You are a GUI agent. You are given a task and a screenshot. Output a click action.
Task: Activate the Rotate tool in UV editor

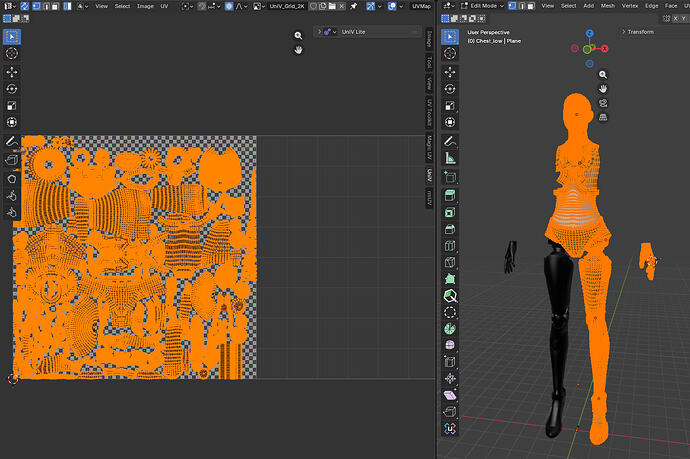[12, 89]
